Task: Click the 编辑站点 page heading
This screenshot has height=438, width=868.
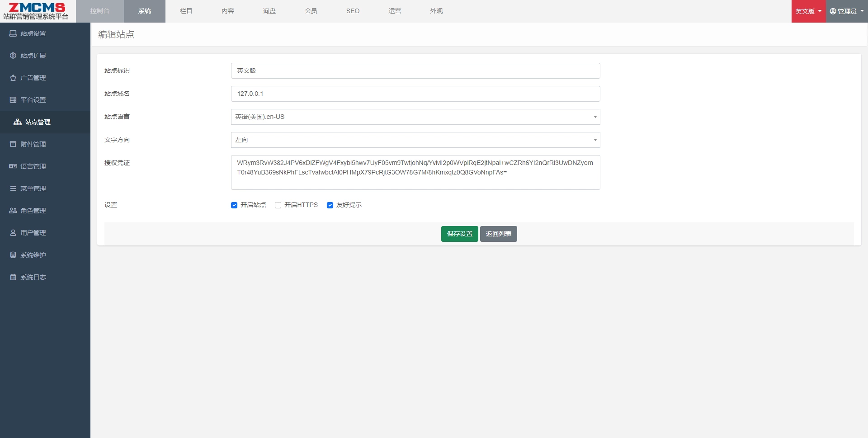Action: coord(116,34)
